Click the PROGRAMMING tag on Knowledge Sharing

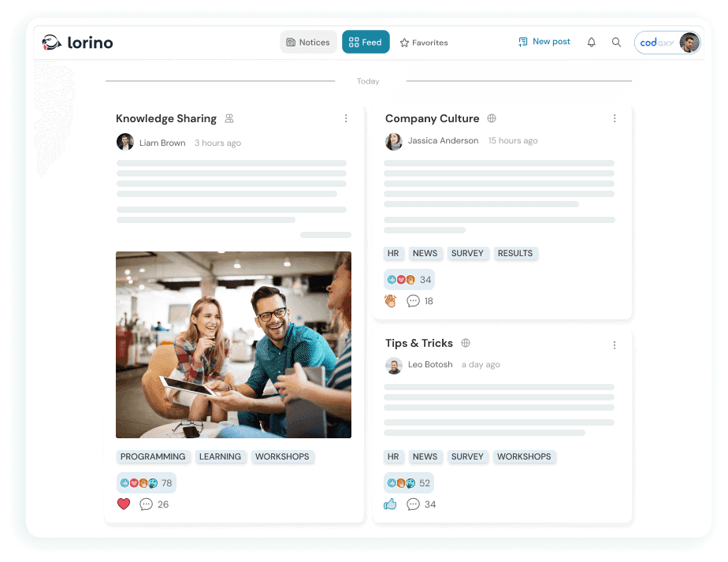coord(153,456)
